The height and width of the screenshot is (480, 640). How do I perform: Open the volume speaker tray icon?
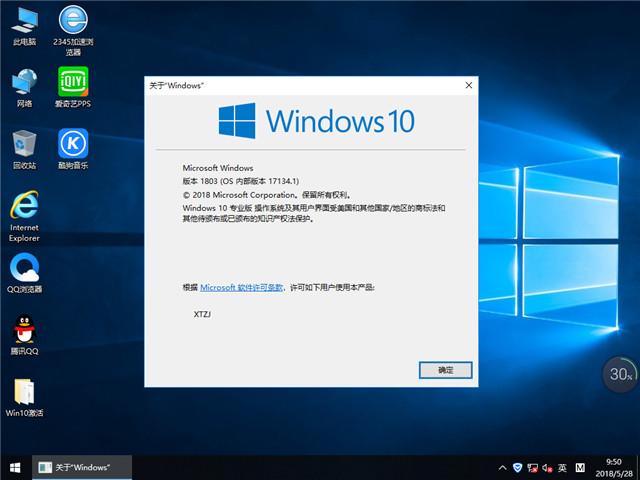[547, 468]
